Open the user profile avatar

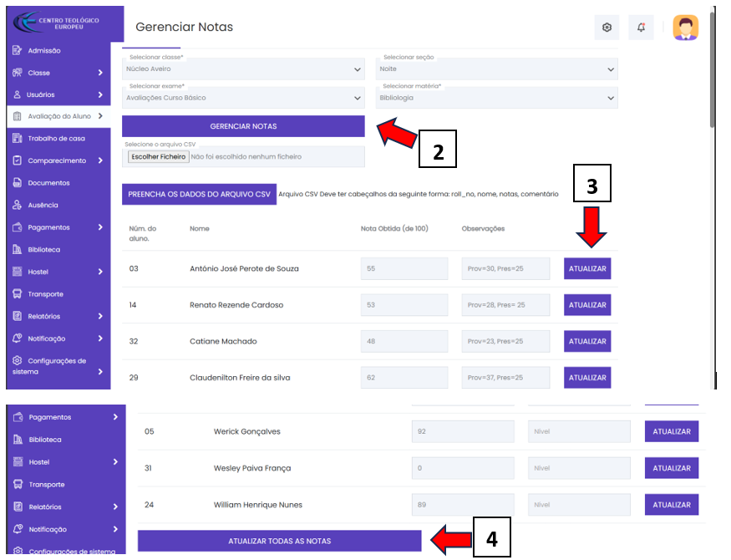686,28
